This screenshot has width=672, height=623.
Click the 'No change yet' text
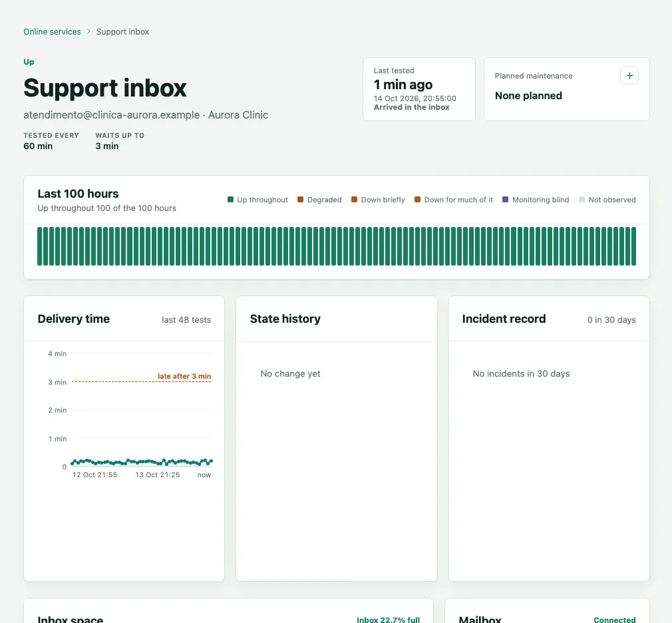pyautogui.click(x=290, y=373)
